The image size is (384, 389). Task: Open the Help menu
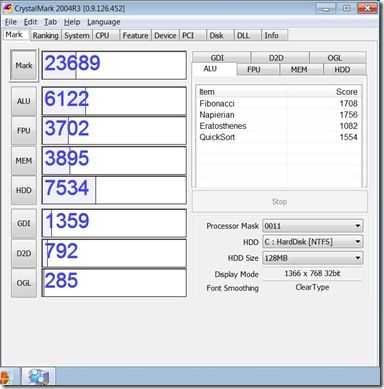[x=72, y=22]
